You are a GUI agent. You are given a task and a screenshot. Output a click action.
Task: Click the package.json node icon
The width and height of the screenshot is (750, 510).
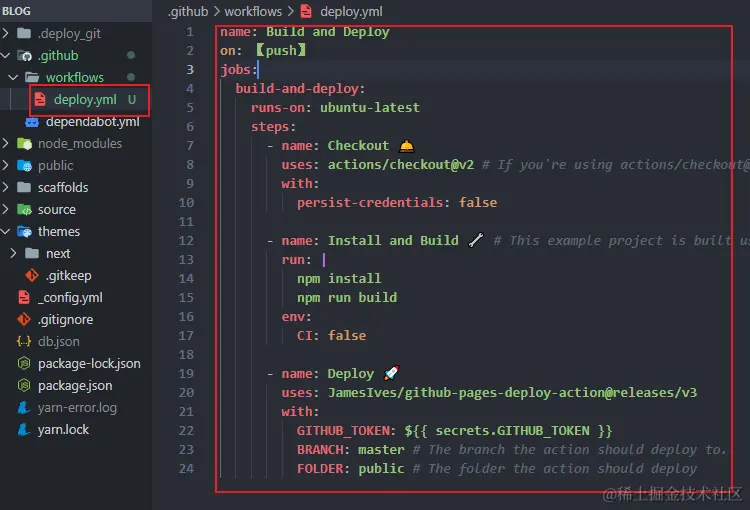(24, 385)
